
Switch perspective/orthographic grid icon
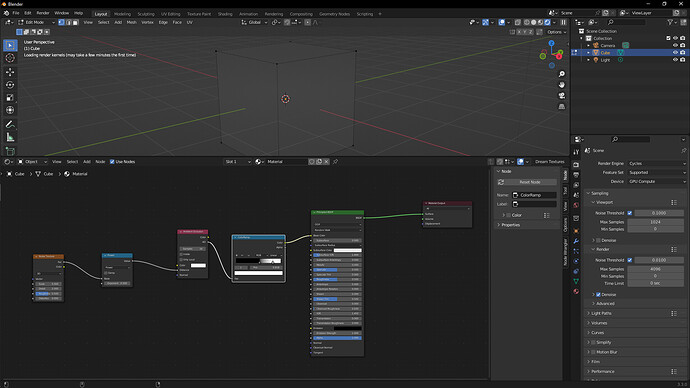pyautogui.click(x=562, y=106)
